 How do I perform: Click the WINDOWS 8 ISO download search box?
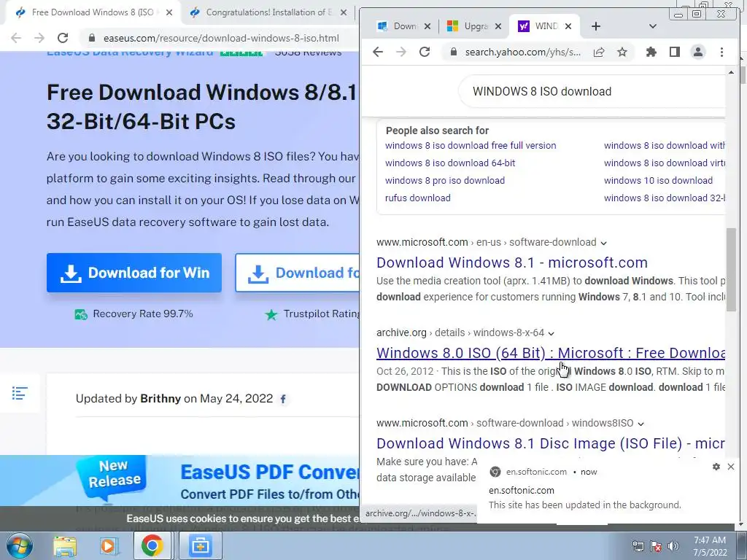point(591,91)
